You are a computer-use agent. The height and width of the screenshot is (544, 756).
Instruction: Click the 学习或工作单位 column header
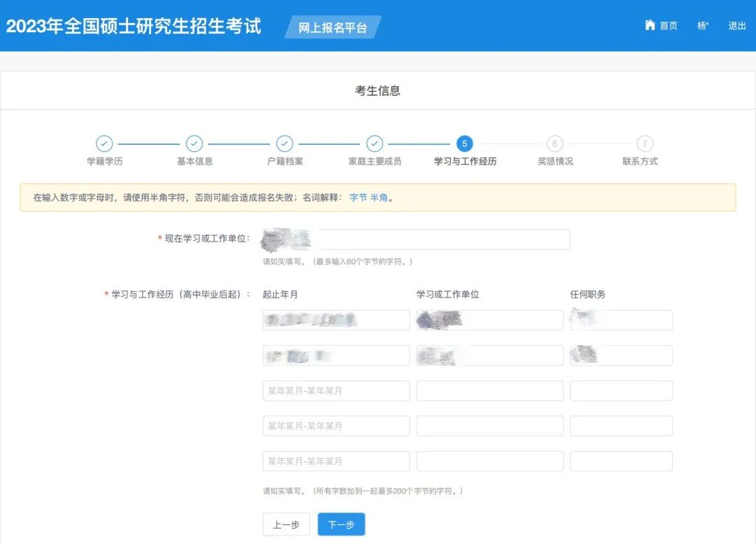pos(448,294)
